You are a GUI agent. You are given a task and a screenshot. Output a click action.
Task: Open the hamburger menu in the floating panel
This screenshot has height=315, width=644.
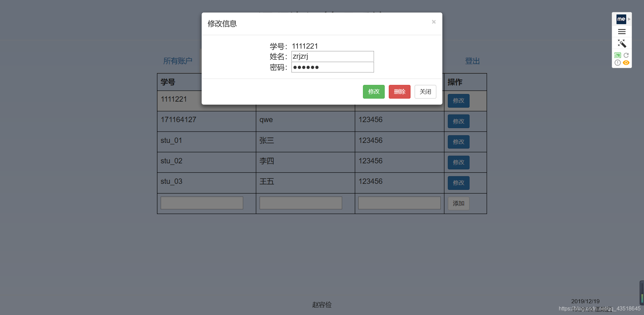tap(622, 32)
